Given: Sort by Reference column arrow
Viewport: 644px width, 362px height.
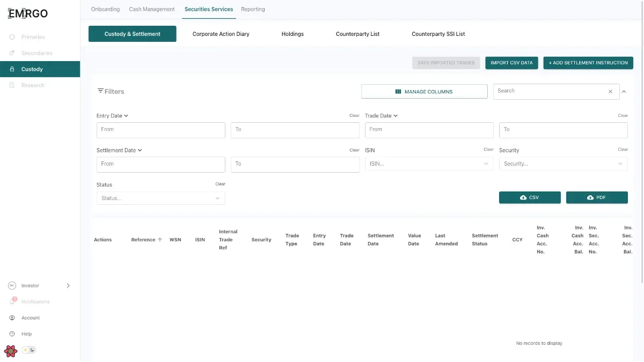Looking at the screenshot, I should [x=160, y=240].
